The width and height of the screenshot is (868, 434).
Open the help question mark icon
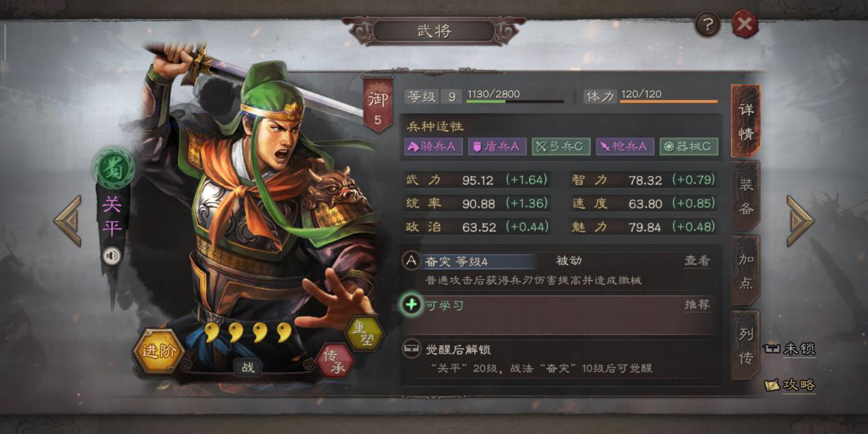pos(708,25)
